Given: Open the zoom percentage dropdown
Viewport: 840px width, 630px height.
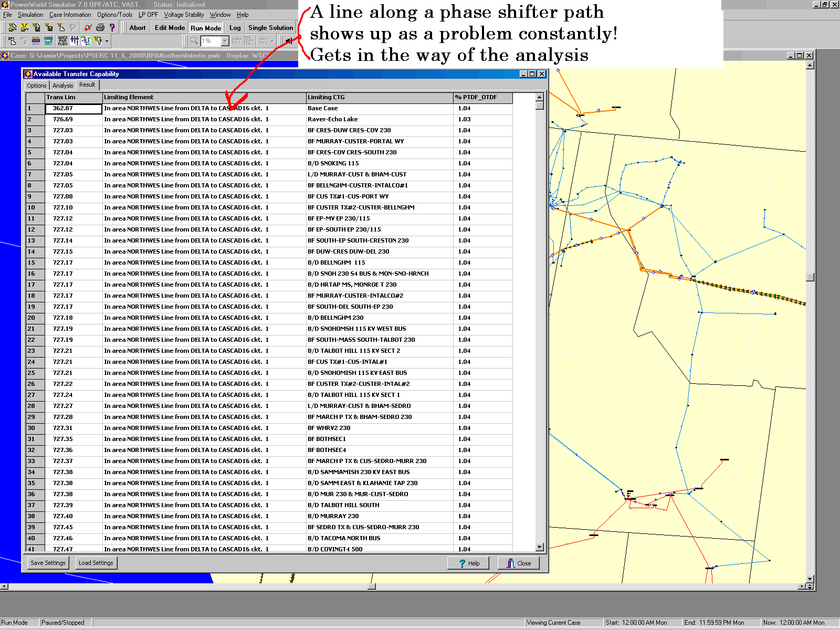Looking at the screenshot, I should pos(225,41).
